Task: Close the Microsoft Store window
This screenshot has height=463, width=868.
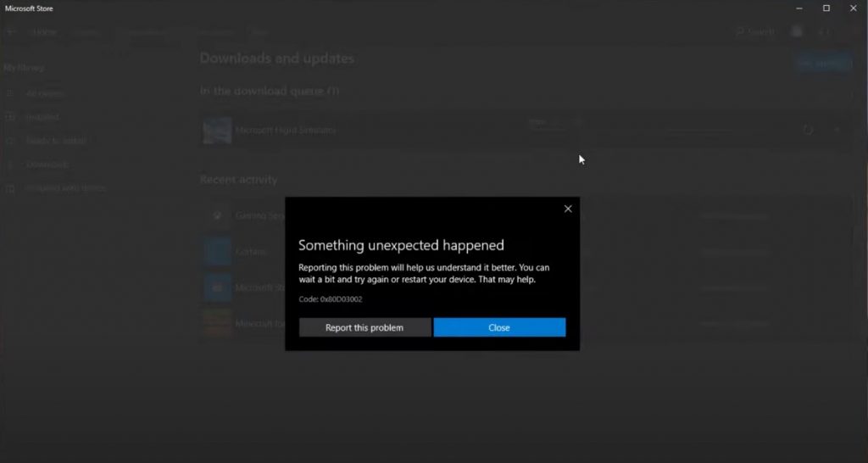Action: click(x=853, y=8)
